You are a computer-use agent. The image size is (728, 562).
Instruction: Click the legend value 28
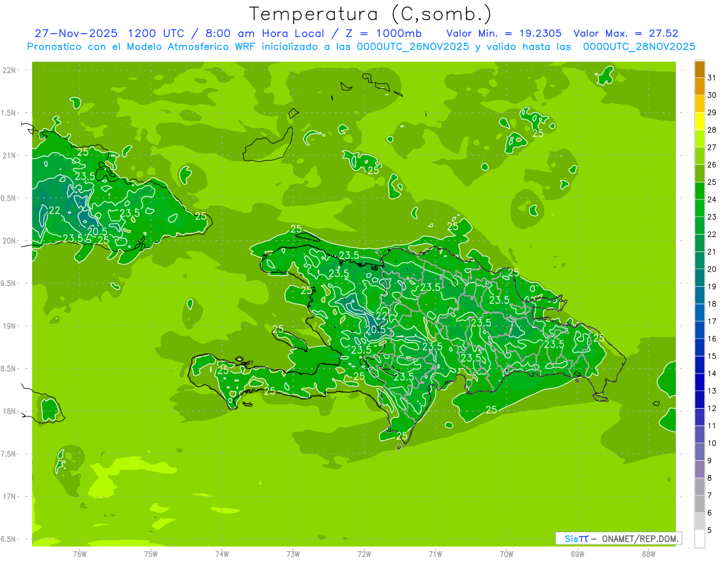point(712,130)
